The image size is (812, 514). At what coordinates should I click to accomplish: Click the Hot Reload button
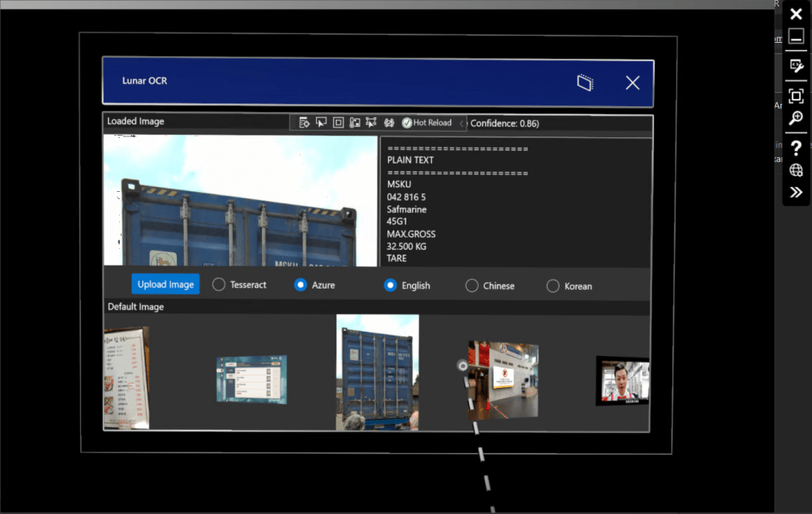[426, 123]
